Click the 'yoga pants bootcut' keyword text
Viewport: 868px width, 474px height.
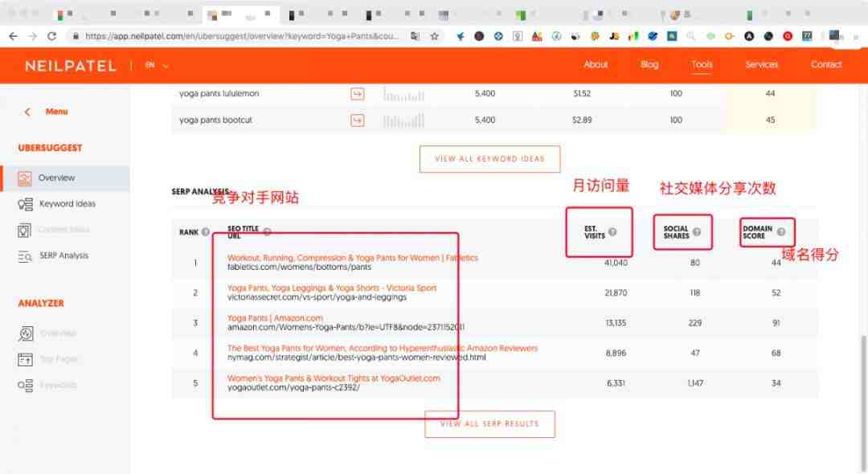215,120
